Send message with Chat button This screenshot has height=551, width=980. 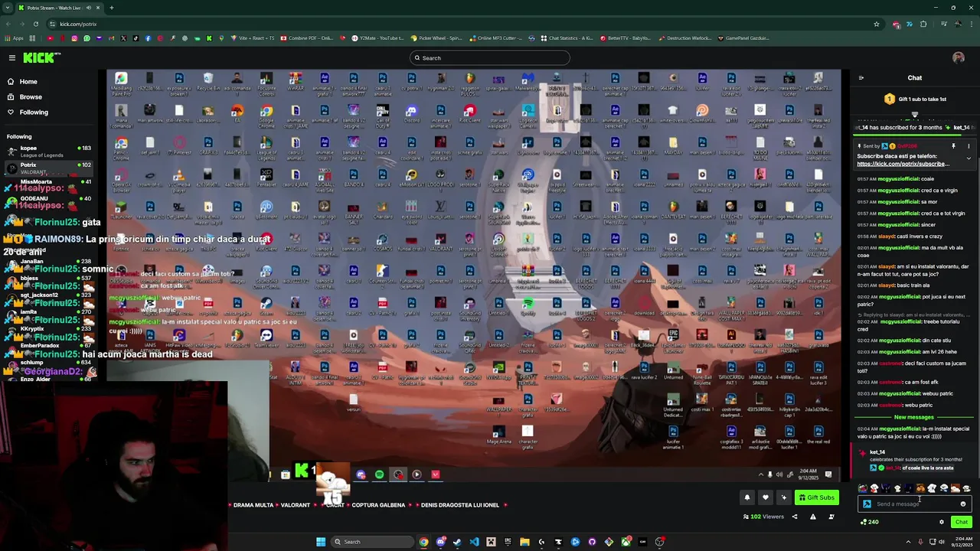[961, 522]
